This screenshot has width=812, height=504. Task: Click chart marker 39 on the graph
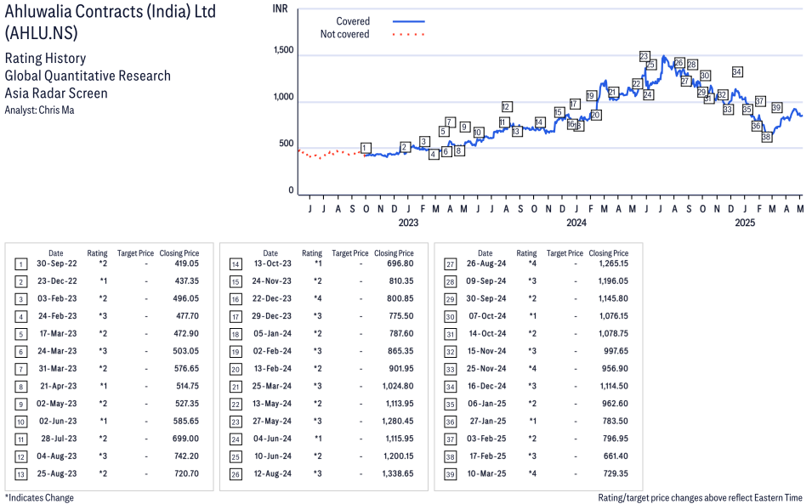pos(777,108)
